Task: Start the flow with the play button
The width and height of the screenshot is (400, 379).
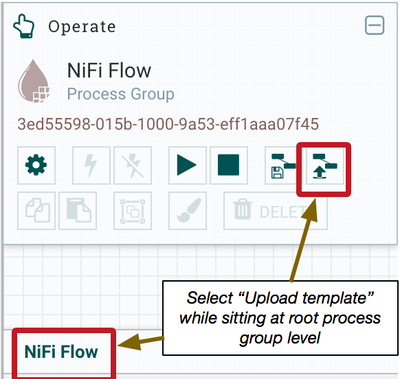Action: [187, 165]
